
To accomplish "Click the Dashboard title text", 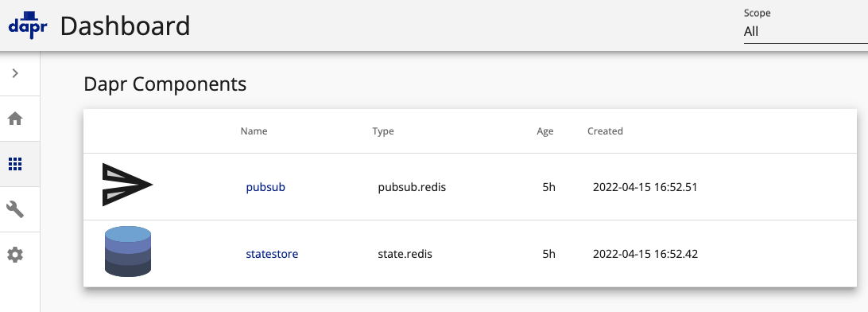I will 125,26.
